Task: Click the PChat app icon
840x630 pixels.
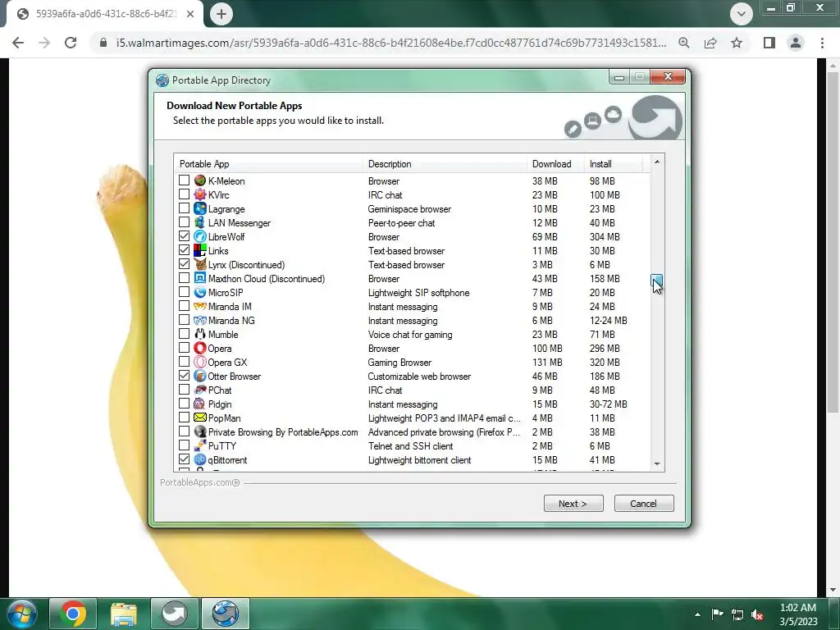Action: click(200, 390)
